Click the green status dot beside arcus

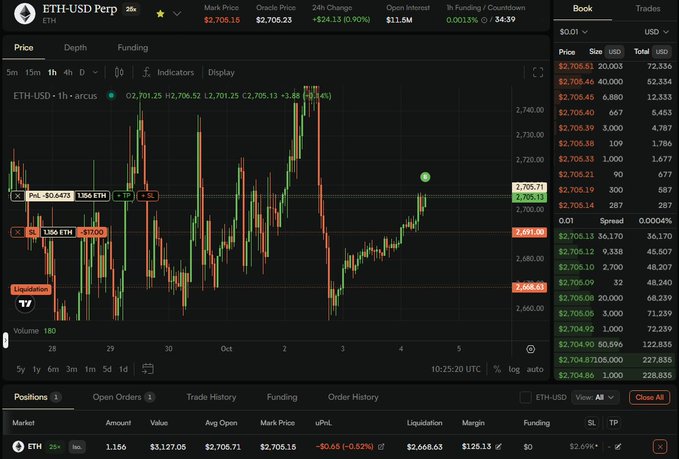(111, 95)
